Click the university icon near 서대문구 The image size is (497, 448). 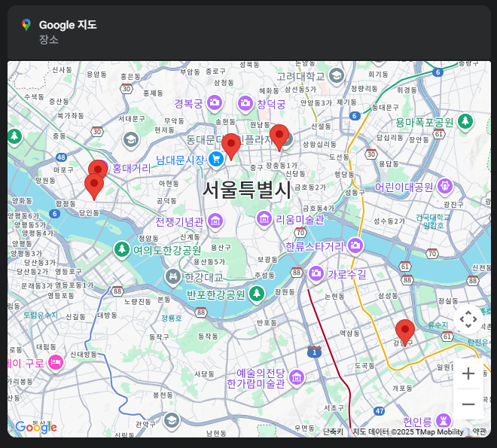[130, 140]
